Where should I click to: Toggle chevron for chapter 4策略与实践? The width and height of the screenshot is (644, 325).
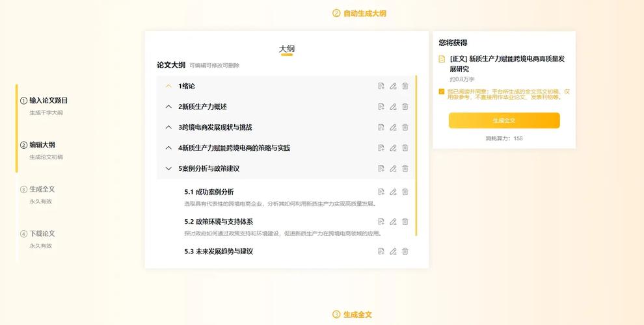168,148
